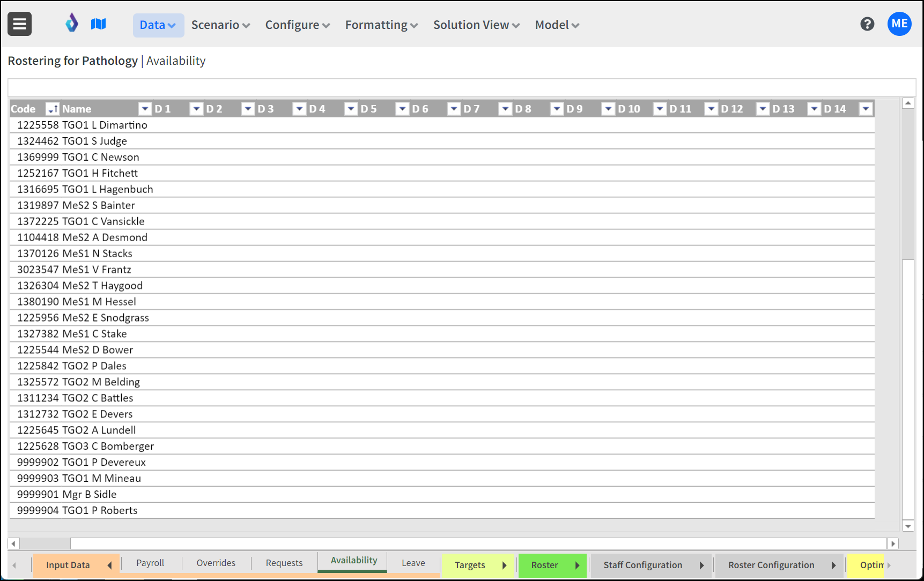Open the hamburger menu icon
This screenshot has width=924, height=581.
click(x=19, y=24)
